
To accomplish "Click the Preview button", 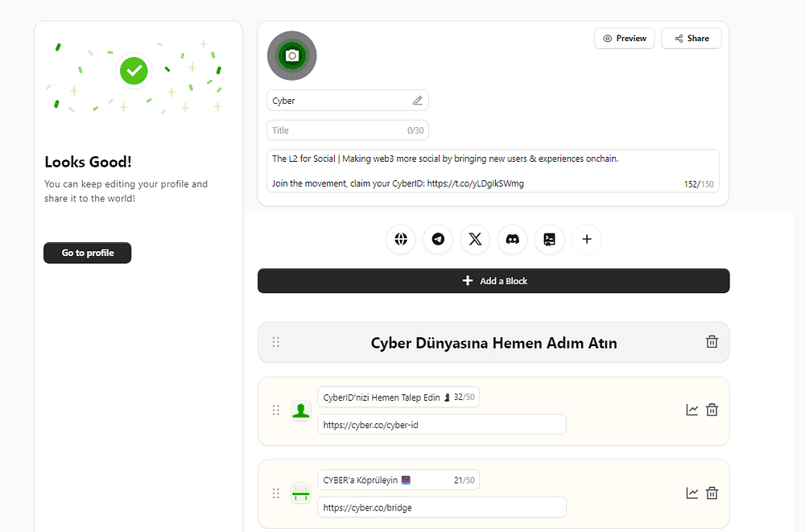I will pos(625,39).
